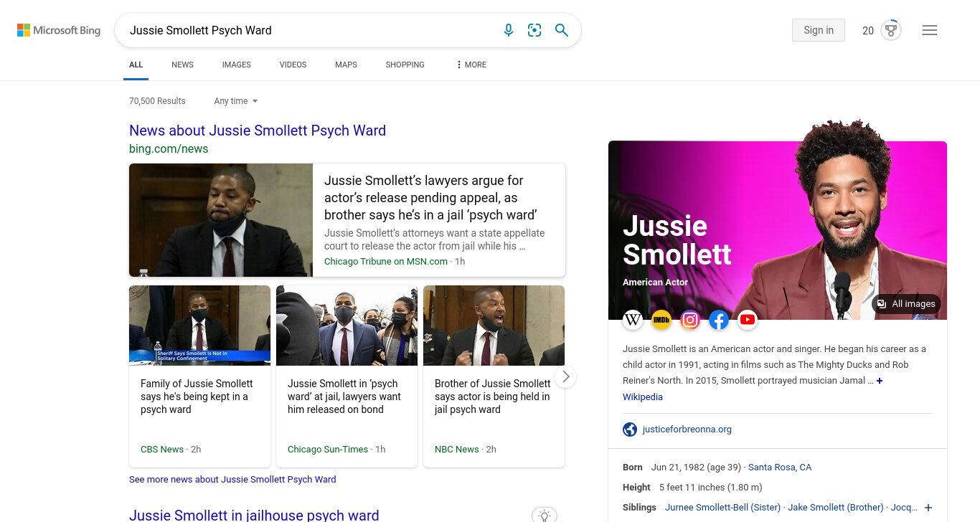The height and width of the screenshot is (522, 980).
Task: Select the ALL results tab
Action: click(136, 65)
